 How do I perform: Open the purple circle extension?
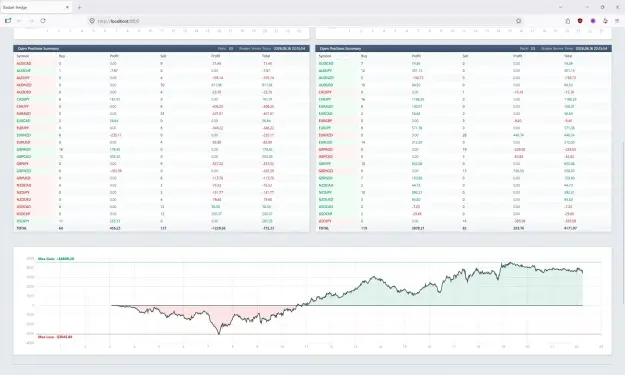pyautogui.click(x=593, y=21)
